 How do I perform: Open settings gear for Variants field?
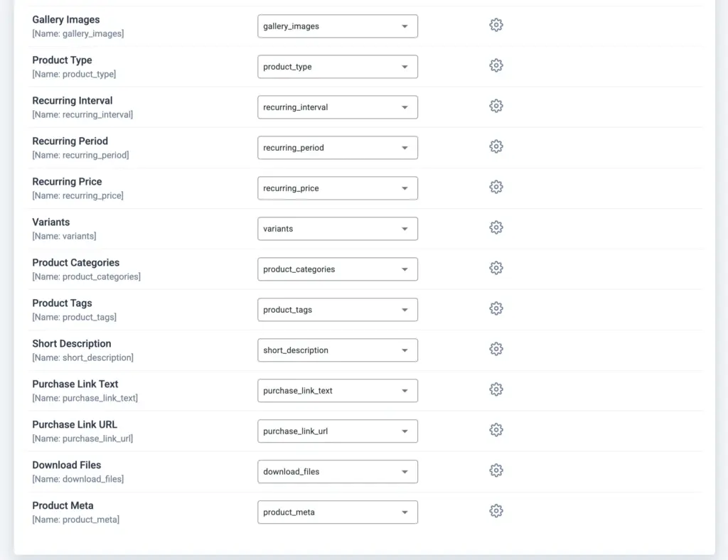pos(496,227)
